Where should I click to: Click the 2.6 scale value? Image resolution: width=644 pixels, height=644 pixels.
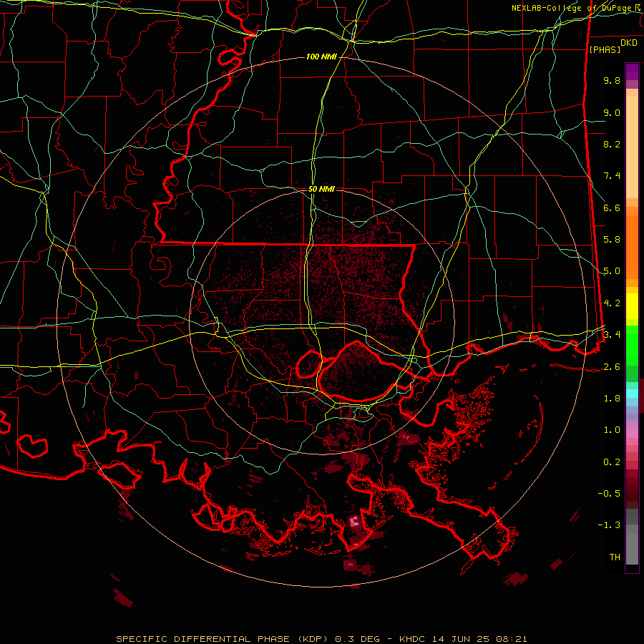[612, 367]
